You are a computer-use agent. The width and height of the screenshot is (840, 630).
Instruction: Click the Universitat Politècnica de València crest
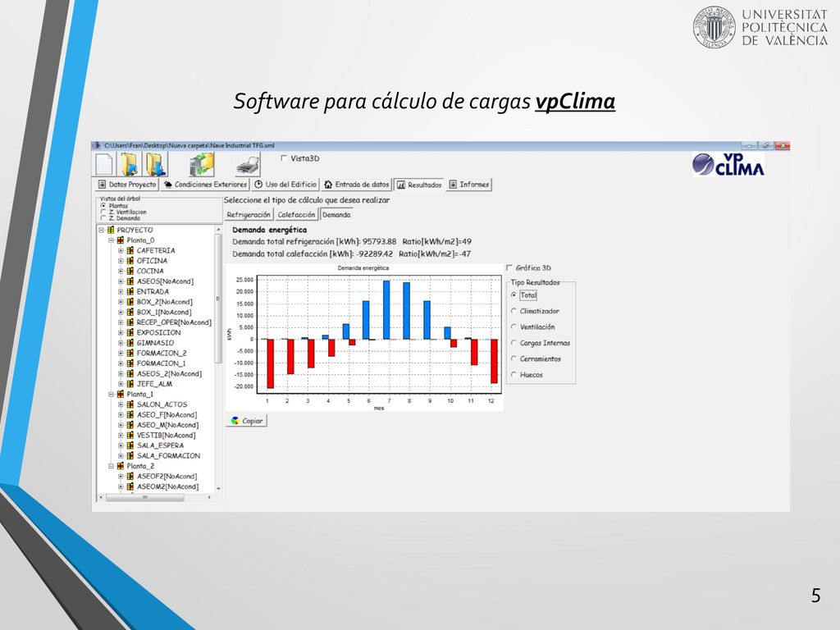tap(714, 27)
